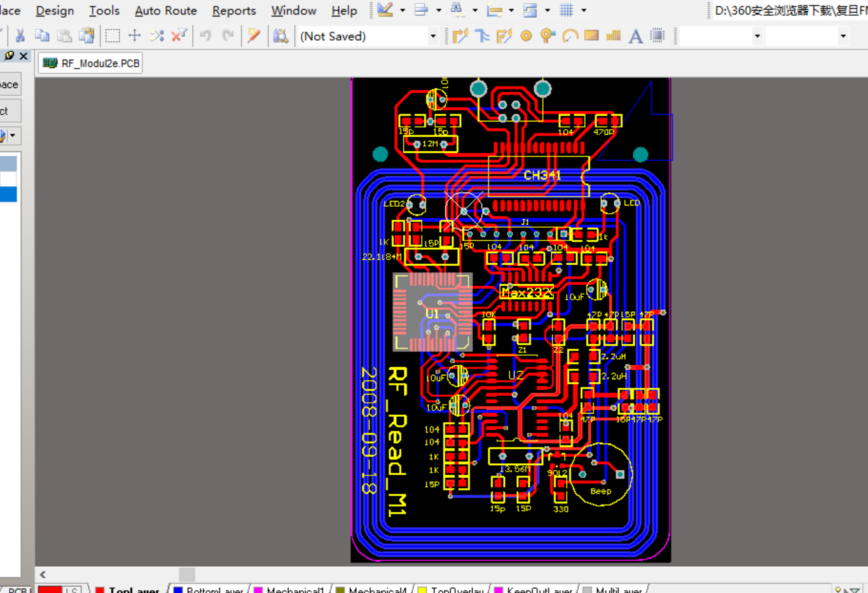Viewport: 868px width, 593px height.
Task: Select the Place Fill rectangle tool
Action: click(x=591, y=36)
